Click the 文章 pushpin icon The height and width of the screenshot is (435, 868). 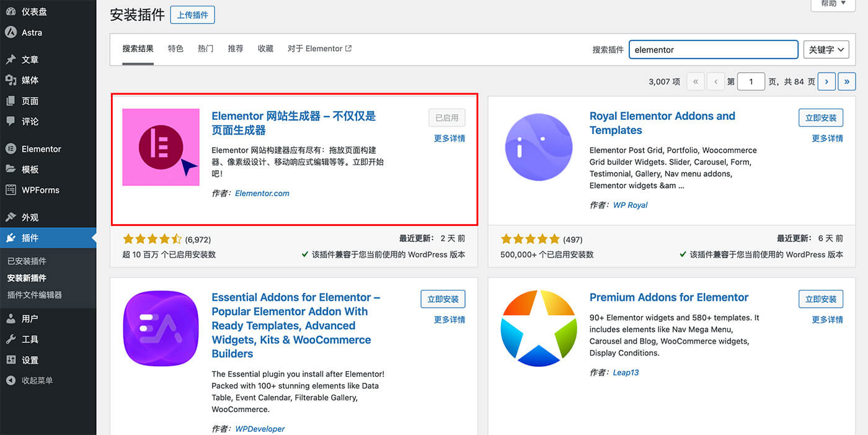(x=11, y=60)
